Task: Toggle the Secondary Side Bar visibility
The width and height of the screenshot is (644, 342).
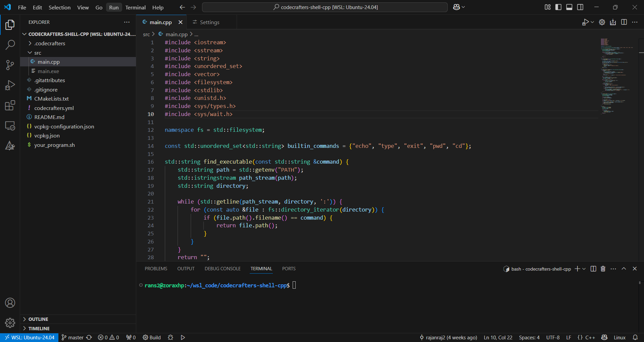Action: [580, 7]
